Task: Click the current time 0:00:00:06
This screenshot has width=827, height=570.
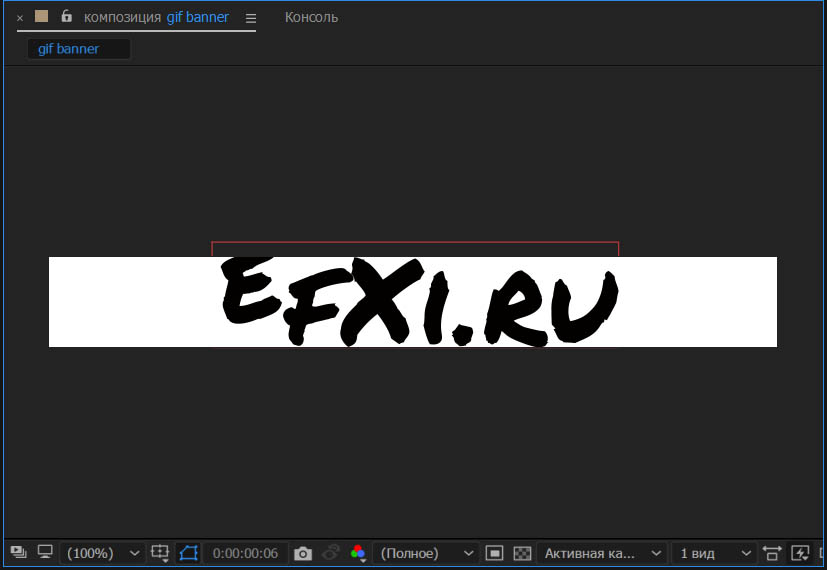Action: 245,553
